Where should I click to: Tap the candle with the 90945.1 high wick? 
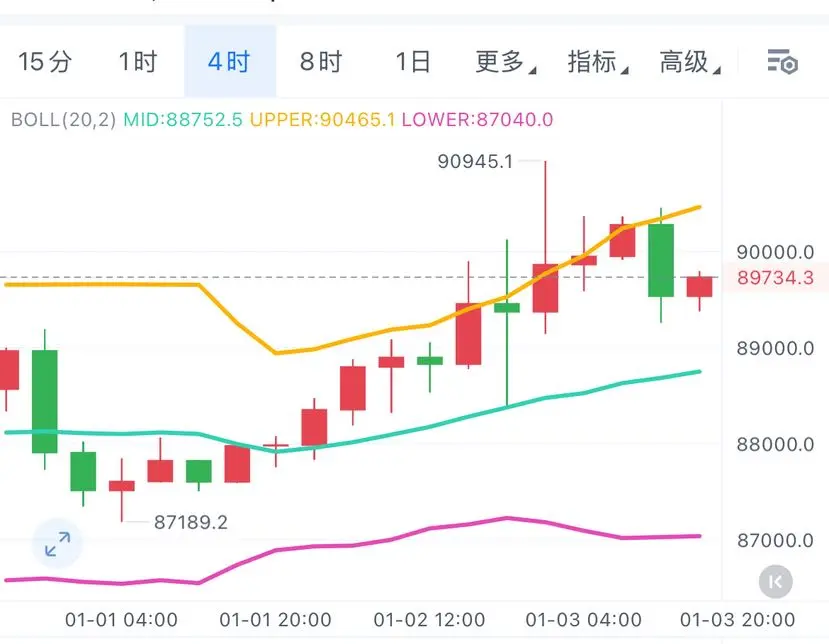545,288
